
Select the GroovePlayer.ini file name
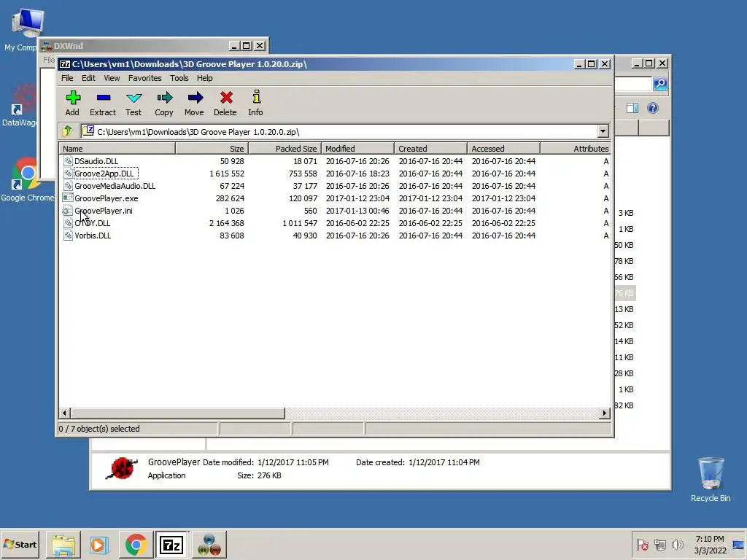coord(104,211)
